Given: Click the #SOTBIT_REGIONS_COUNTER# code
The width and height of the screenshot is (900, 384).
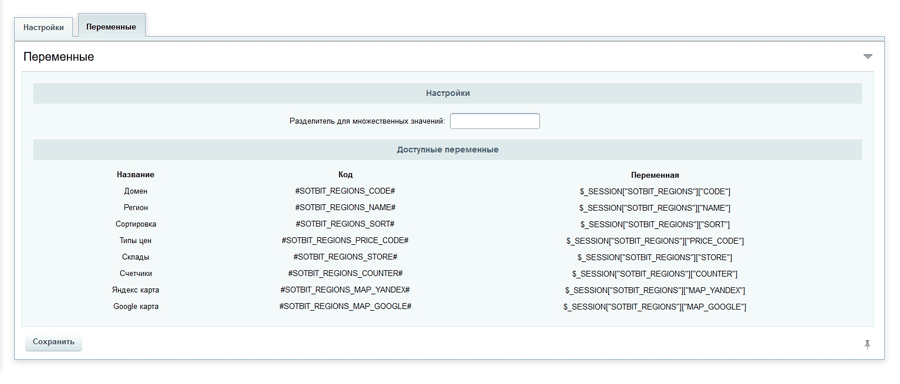Looking at the screenshot, I should (345, 273).
